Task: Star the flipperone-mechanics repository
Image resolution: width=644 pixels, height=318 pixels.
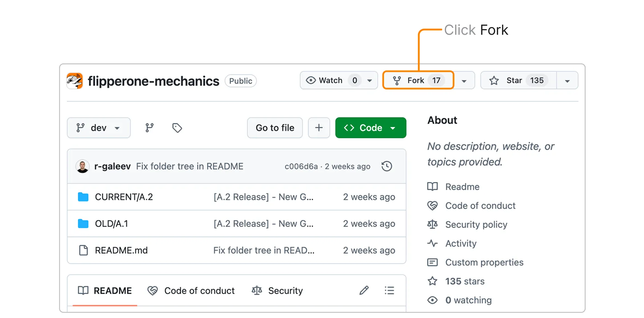Action: click(519, 80)
